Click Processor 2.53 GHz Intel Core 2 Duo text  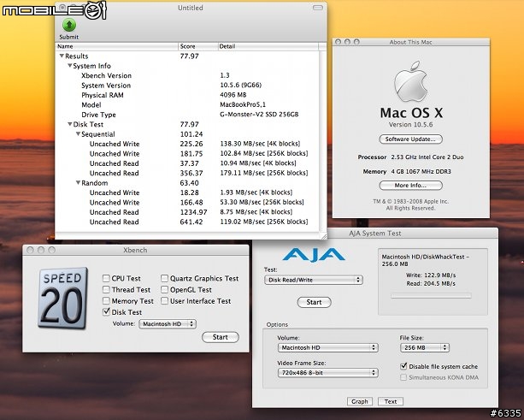(x=410, y=157)
